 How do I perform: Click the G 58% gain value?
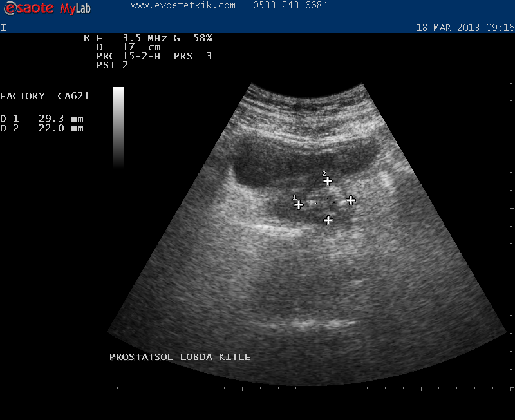193,38
